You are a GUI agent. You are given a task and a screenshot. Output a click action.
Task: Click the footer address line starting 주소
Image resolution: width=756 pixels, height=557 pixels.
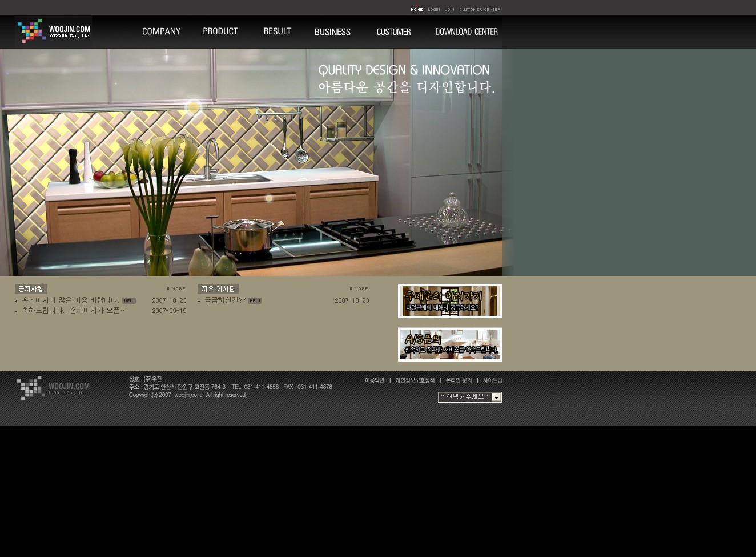231,387
